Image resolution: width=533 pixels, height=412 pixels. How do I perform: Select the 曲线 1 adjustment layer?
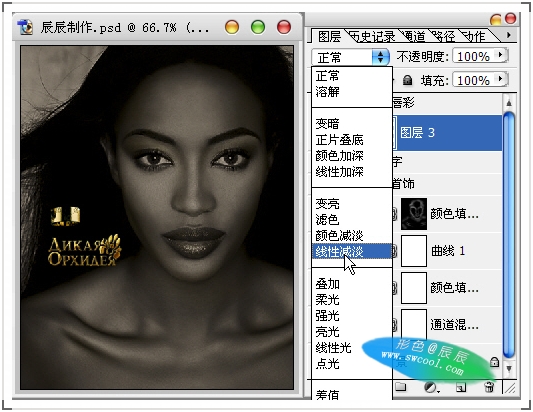pyautogui.click(x=447, y=251)
